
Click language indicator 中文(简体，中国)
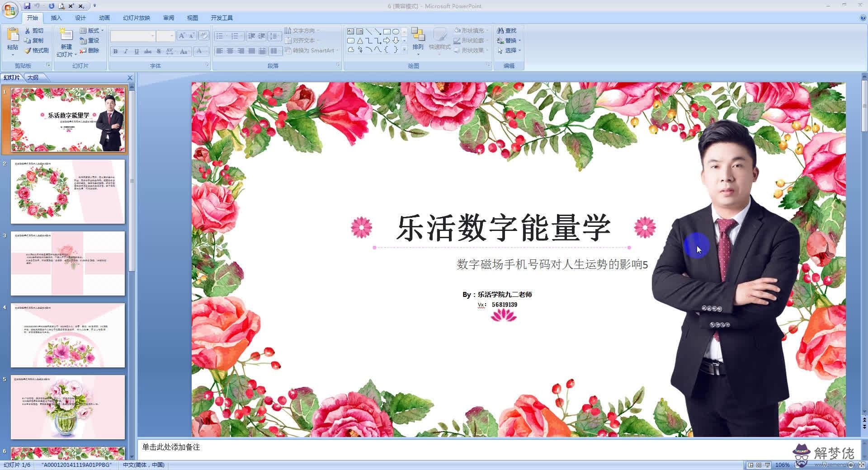tap(144, 465)
